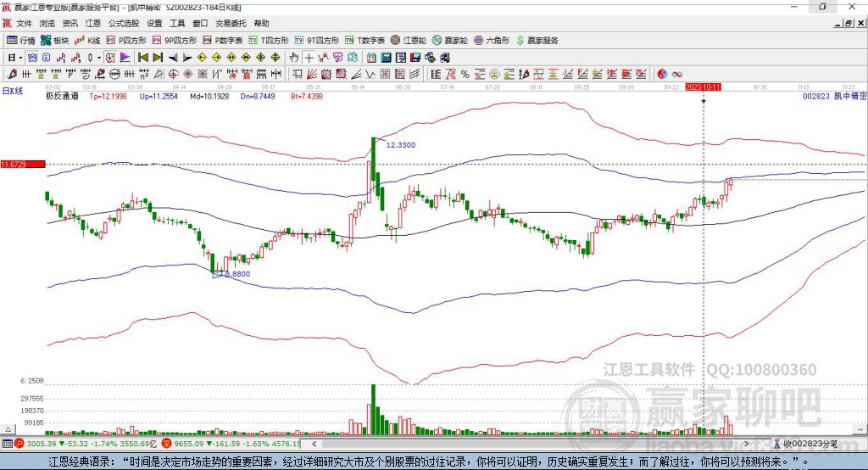The width and height of the screenshot is (868, 470).
Task: Click the 12.3300 high price annotation
Action: click(x=401, y=145)
